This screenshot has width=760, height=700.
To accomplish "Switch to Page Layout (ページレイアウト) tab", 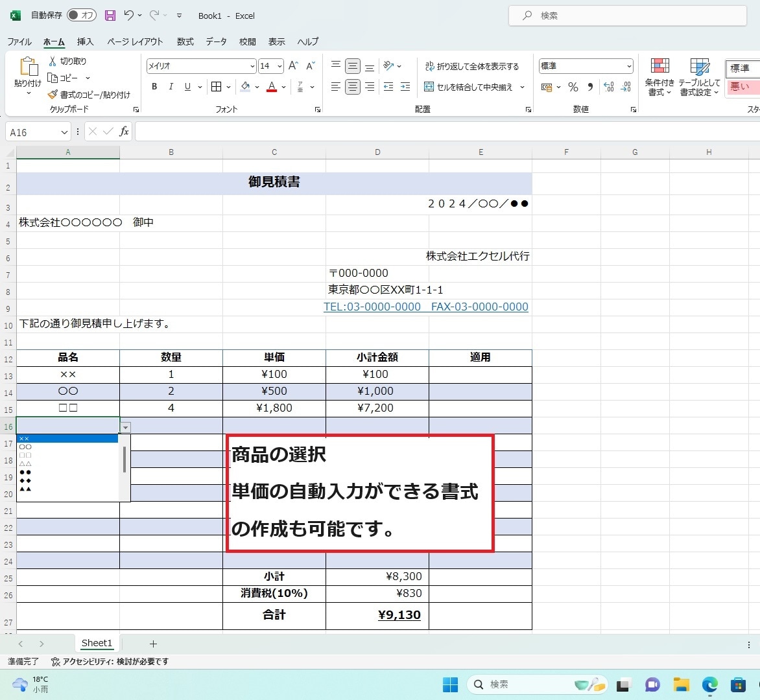I will pos(135,41).
